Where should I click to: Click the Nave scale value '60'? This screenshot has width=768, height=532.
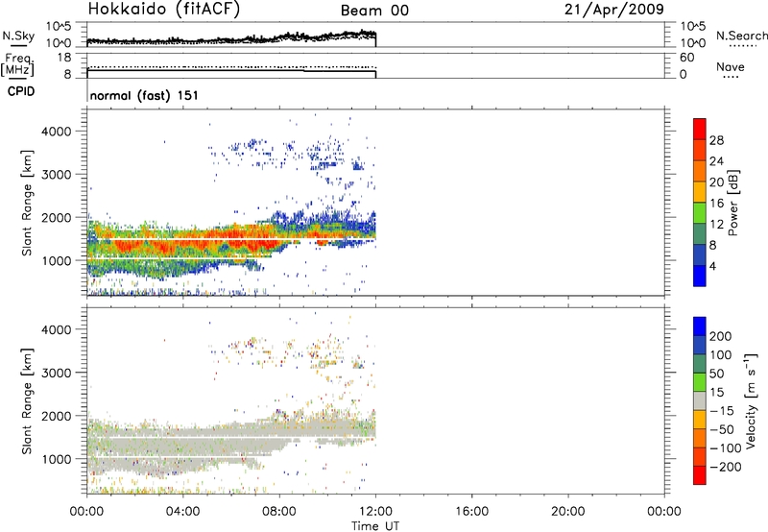tap(687, 58)
